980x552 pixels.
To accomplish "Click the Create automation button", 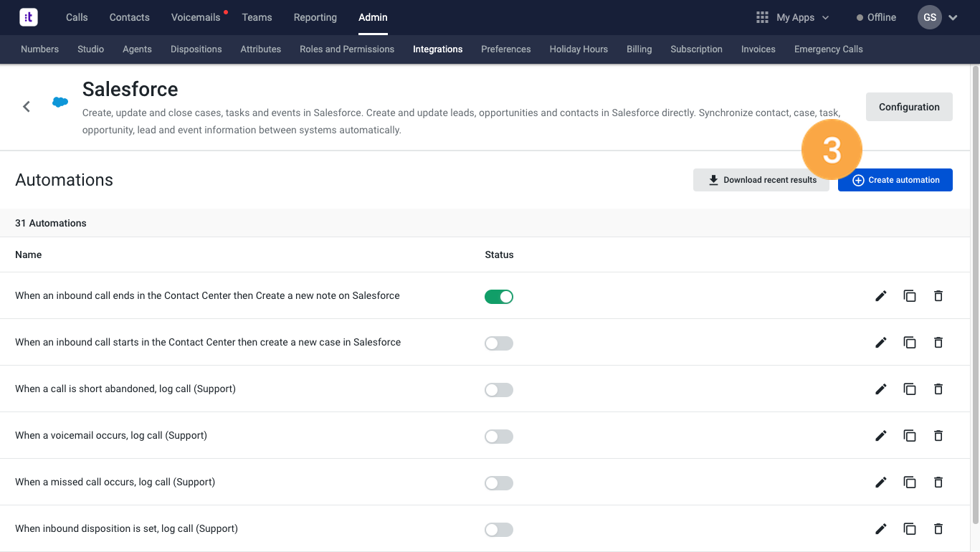I will pyautogui.click(x=895, y=180).
